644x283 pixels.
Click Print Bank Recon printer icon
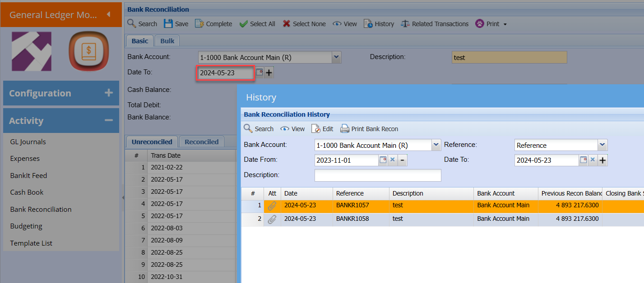tap(345, 129)
